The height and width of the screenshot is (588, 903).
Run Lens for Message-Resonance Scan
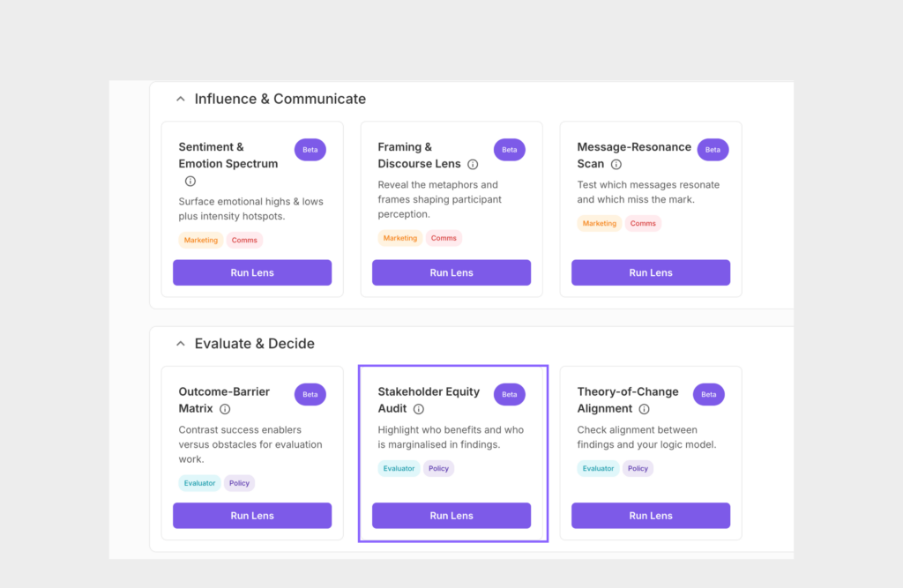(651, 272)
